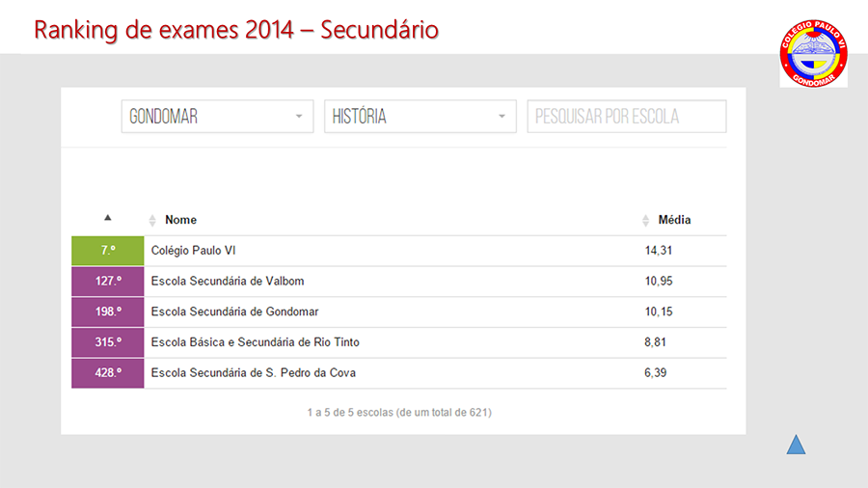Image resolution: width=868 pixels, height=488 pixels.
Task: Focus the Pesquisar por escola search field
Action: tap(627, 116)
